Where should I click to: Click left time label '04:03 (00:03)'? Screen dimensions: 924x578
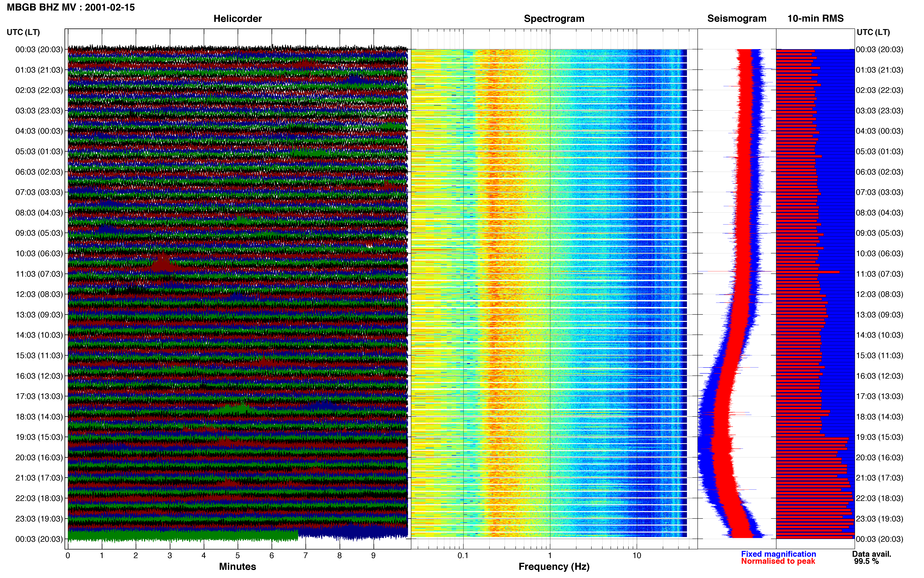point(39,131)
